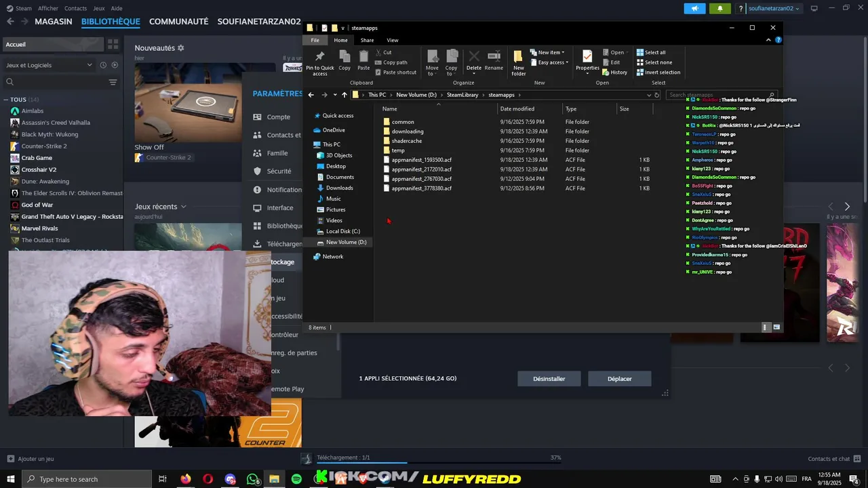
Task: Create a New folder from the ribbon
Action: click(x=519, y=62)
